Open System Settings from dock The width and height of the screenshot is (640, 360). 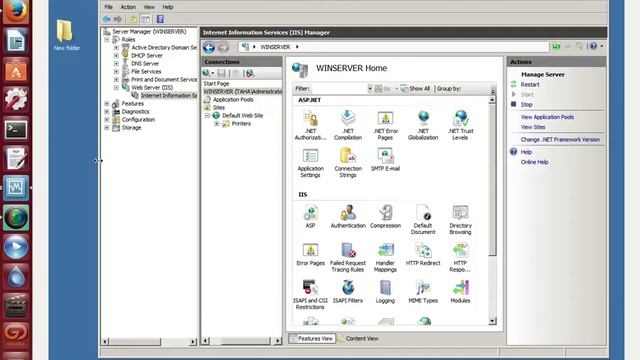[x=16, y=100]
